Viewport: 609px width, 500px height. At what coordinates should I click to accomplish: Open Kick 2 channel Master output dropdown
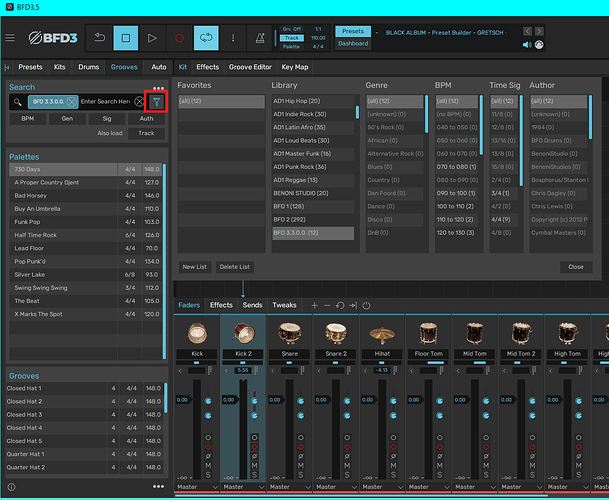click(243, 487)
